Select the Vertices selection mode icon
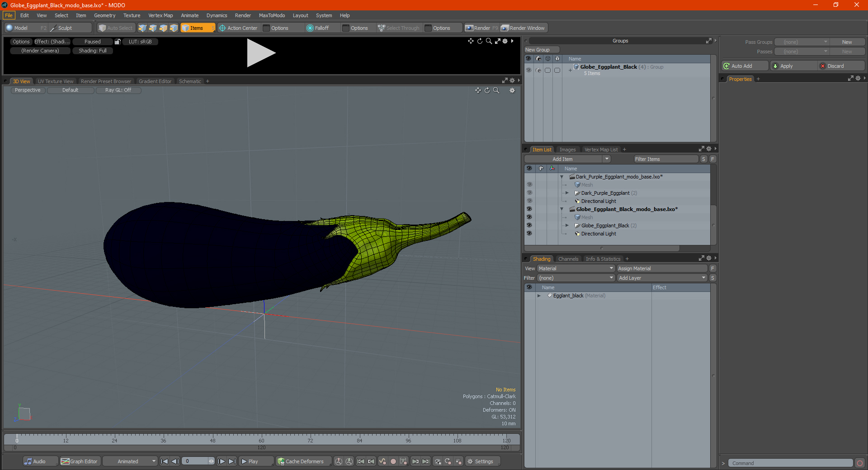 [x=142, y=28]
